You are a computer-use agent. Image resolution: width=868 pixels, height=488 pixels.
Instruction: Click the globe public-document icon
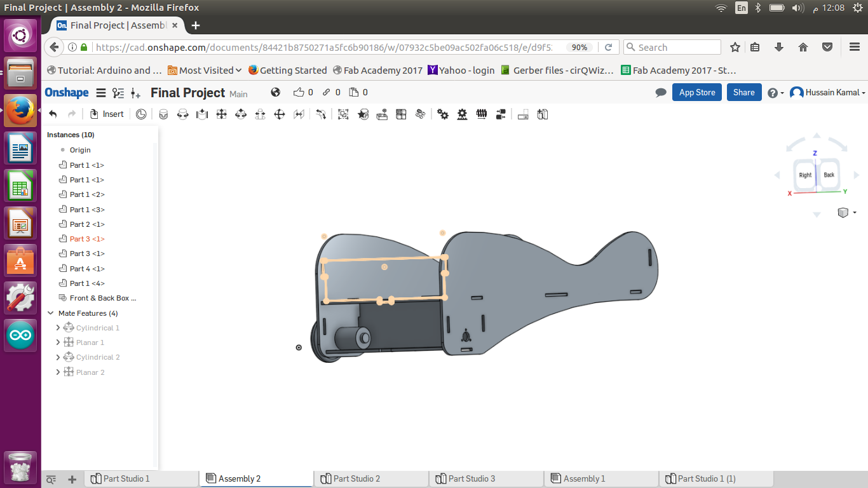pos(275,92)
